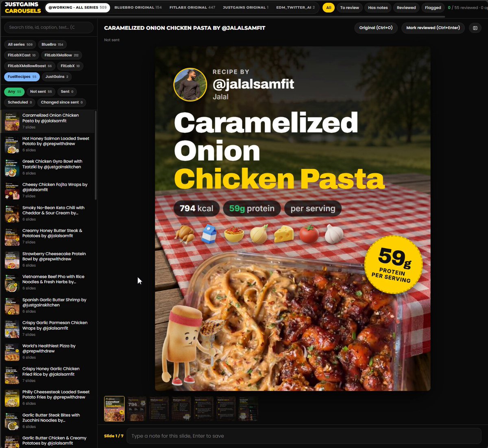Click the carousel list vertical scrollbar
This screenshot has width=488, height=448.
click(x=96, y=155)
